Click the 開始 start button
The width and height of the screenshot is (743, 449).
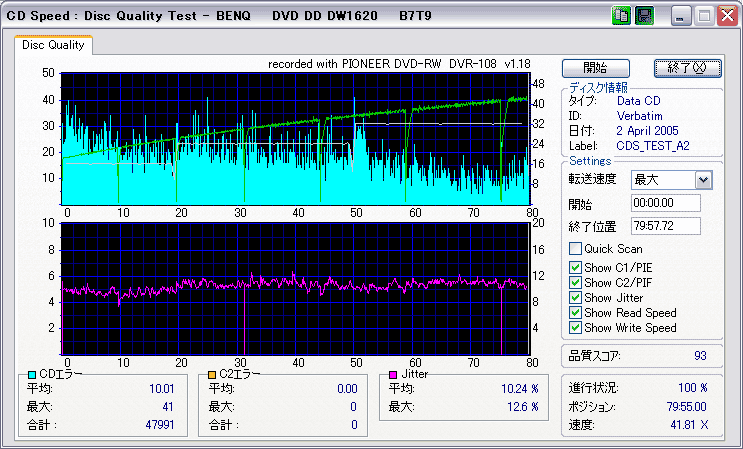[x=596, y=68]
